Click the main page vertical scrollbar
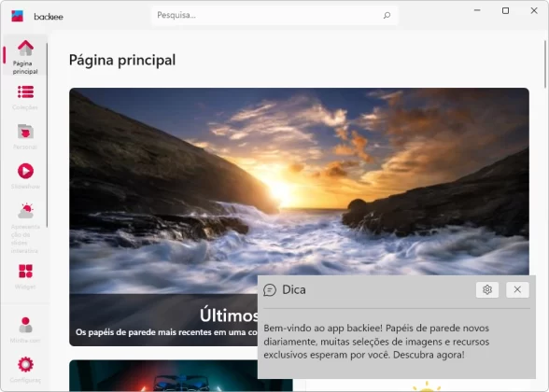This screenshot has height=392, width=549. coord(545,64)
